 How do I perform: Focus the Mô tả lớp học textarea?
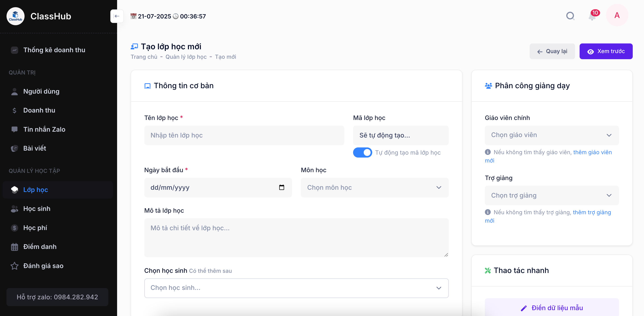(x=296, y=238)
